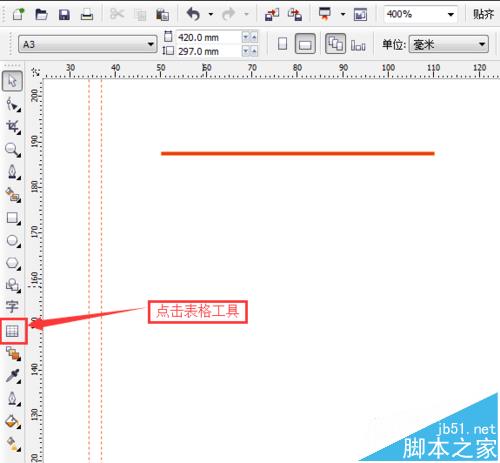Select the Blend interactive tool
The height and width of the screenshot is (463, 500).
(13, 353)
